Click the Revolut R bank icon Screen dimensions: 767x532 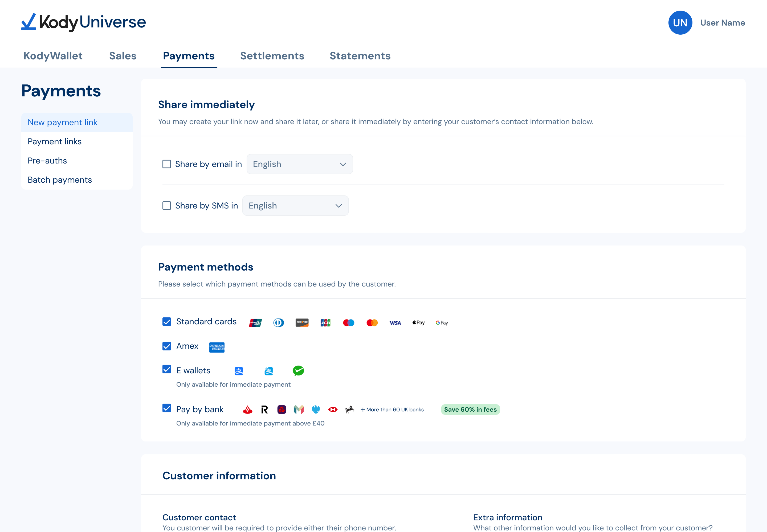pyautogui.click(x=264, y=410)
